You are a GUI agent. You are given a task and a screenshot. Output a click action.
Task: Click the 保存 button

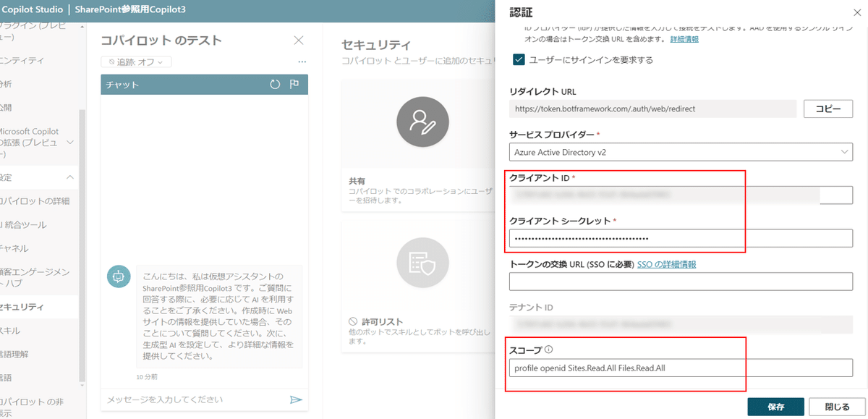(775, 407)
